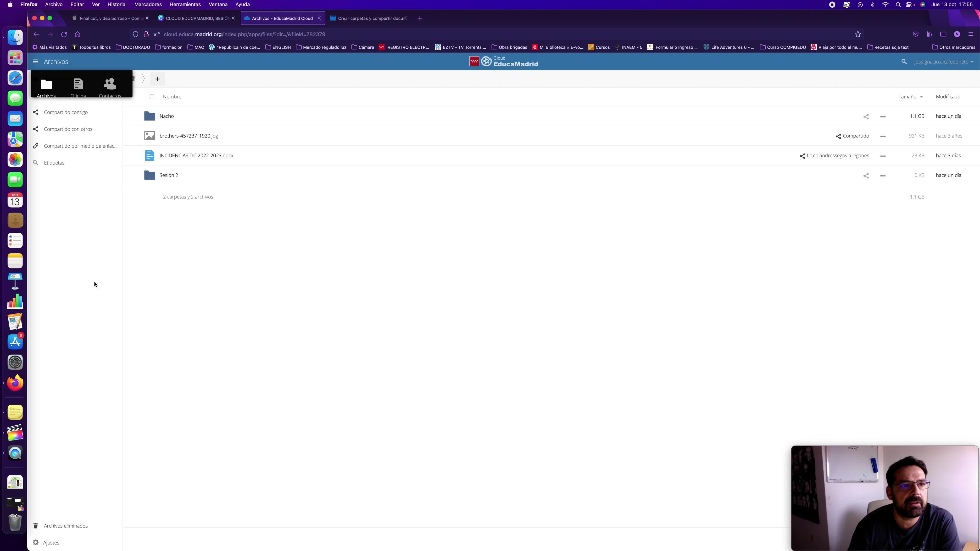Click share icon for Sesión 2 folder
The height and width of the screenshot is (551, 980).
tap(866, 176)
